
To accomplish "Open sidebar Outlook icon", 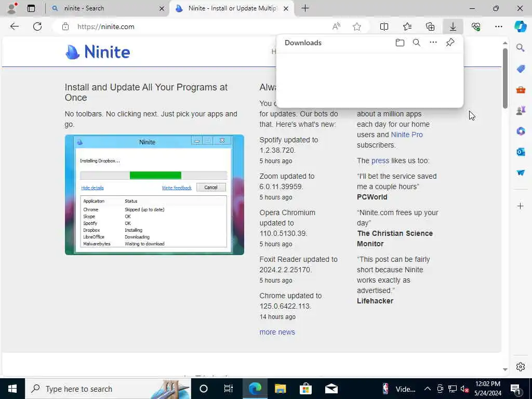I will click(x=521, y=152).
